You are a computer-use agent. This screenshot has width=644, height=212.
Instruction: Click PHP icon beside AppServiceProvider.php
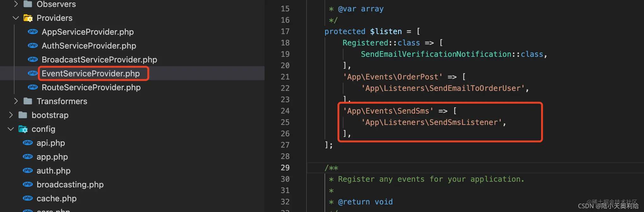(33, 32)
